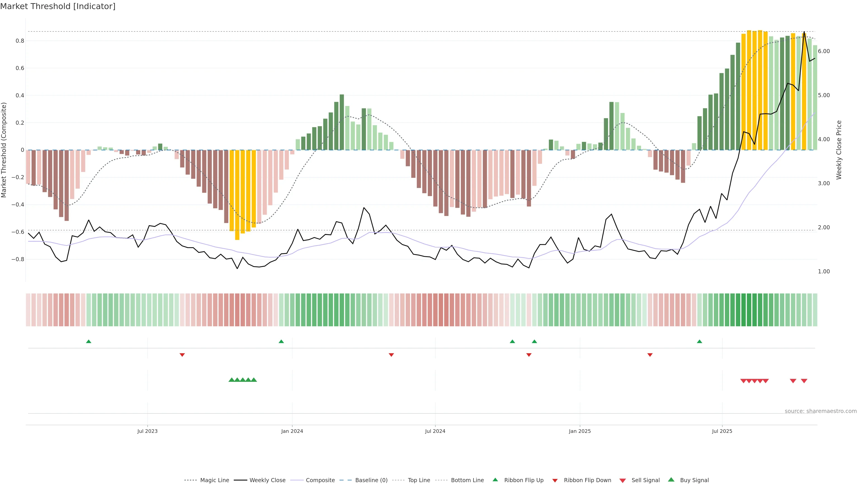Toggle the Composite legend entry
This screenshot has height=488, width=868.
click(x=320, y=480)
